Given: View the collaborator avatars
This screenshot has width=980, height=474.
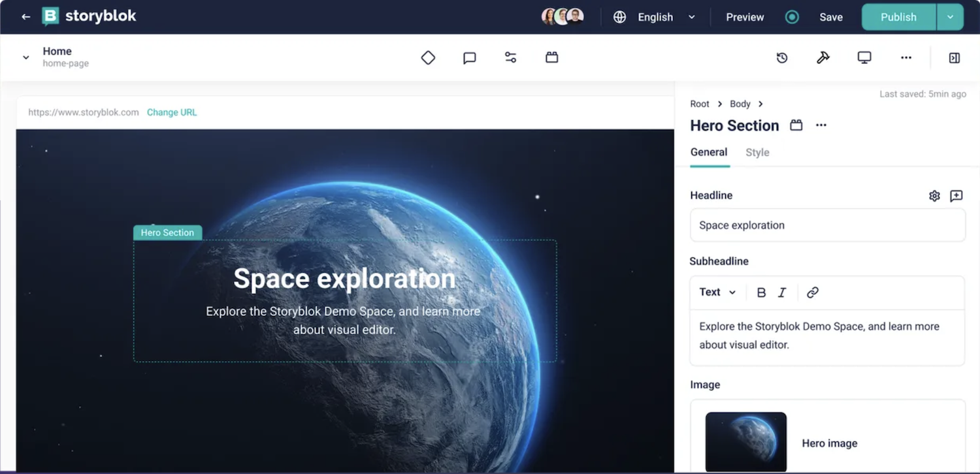Looking at the screenshot, I should [x=563, y=17].
